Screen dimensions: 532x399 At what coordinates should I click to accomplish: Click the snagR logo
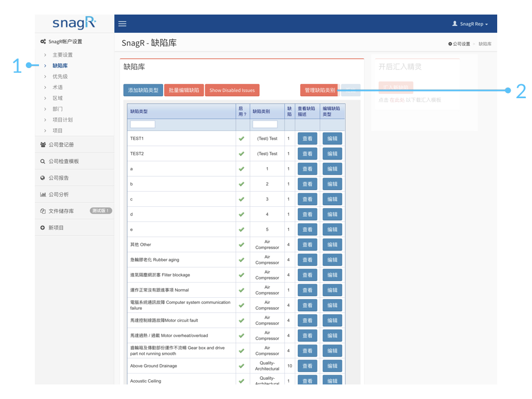(x=74, y=23)
